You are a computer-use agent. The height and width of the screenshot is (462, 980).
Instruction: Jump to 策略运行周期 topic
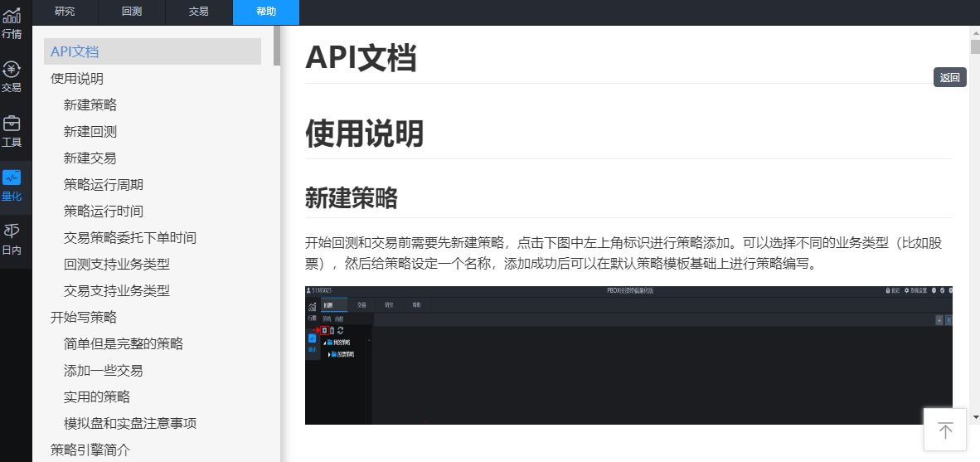tap(104, 185)
